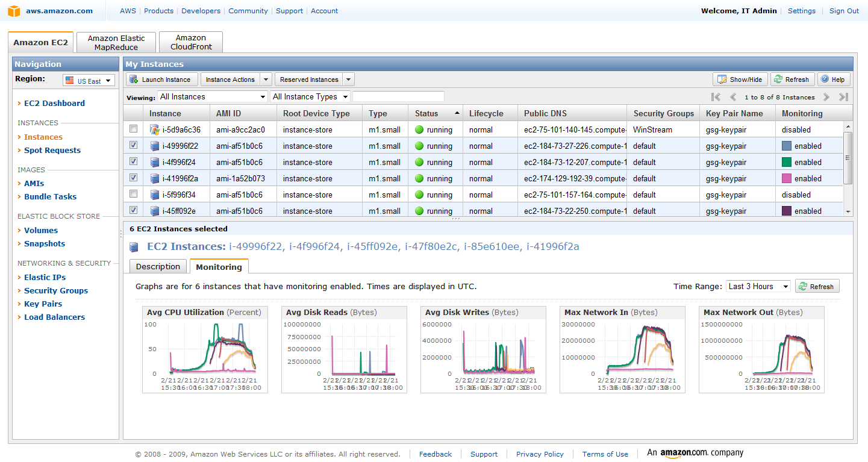Click Windows instance icon for i-5d9a6c36
The height and width of the screenshot is (462, 868).
coord(155,130)
